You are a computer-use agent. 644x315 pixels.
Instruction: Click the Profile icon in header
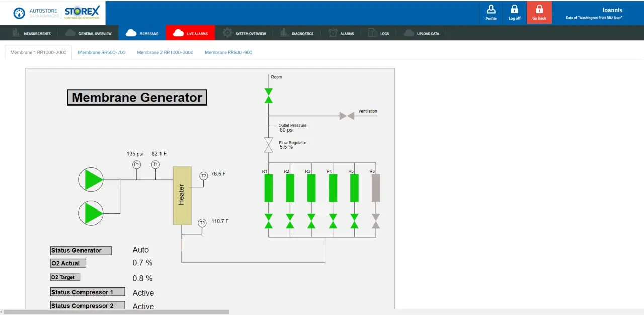click(491, 10)
